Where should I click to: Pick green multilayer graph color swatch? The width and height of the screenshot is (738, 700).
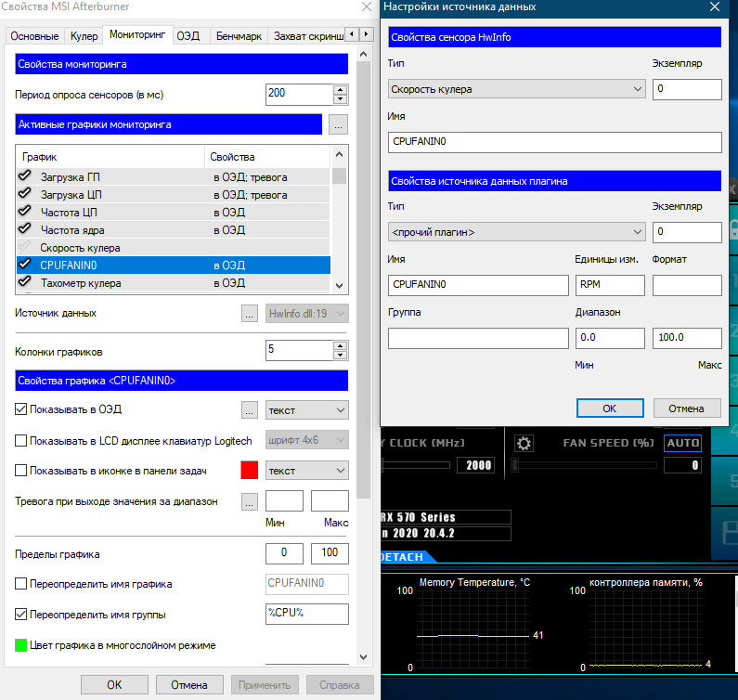20,645
